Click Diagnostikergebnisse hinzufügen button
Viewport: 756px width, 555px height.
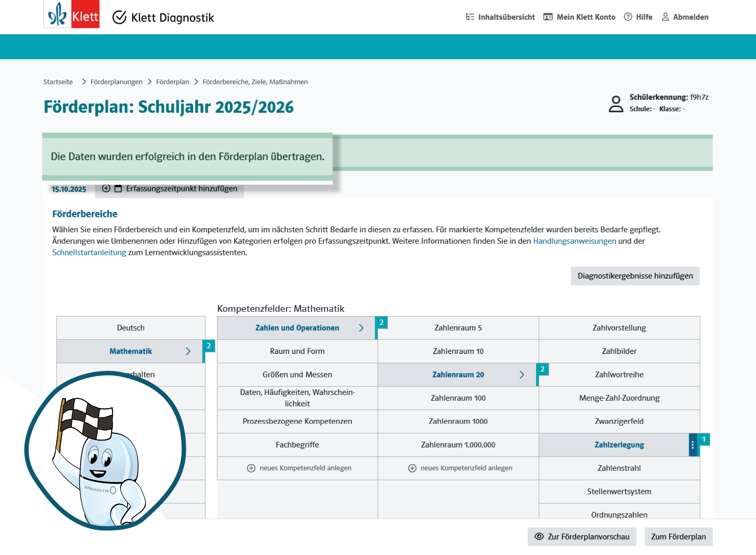click(635, 276)
